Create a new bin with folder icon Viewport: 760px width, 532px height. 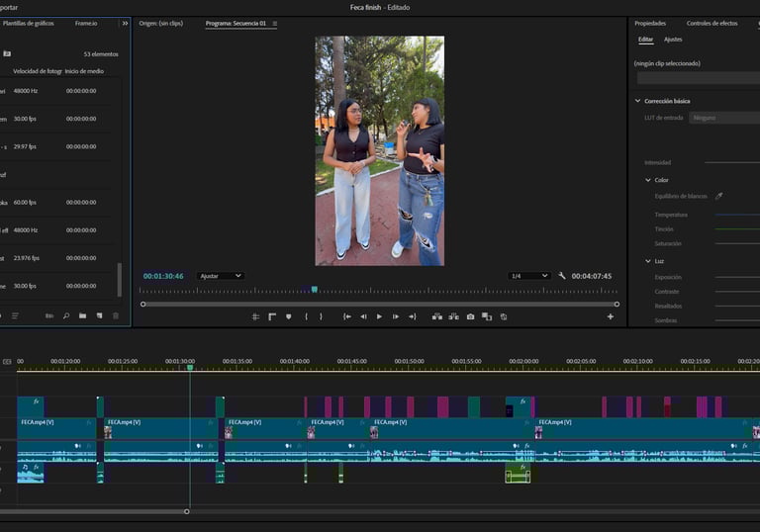pyautogui.click(x=83, y=316)
